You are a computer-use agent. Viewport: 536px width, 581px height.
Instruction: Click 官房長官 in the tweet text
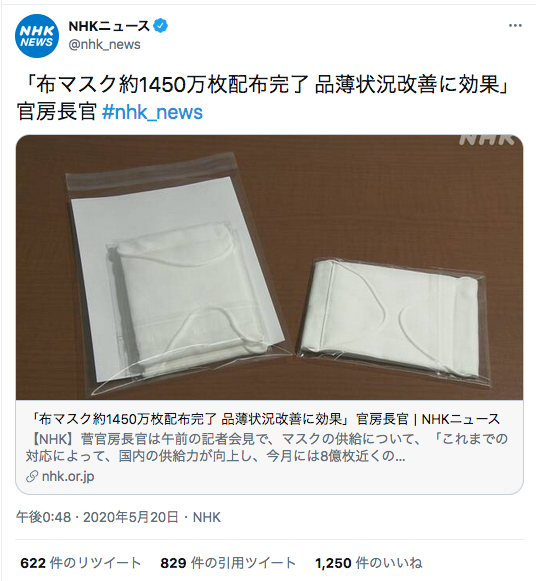point(57,112)
